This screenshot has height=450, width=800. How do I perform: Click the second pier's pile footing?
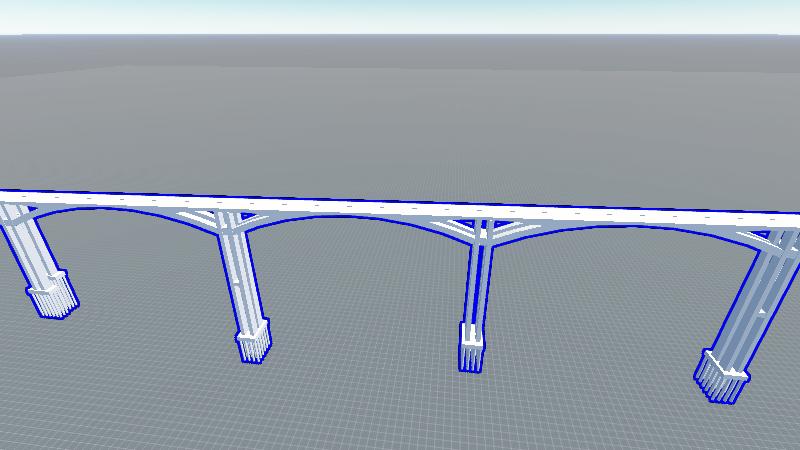tap(253, 344)
